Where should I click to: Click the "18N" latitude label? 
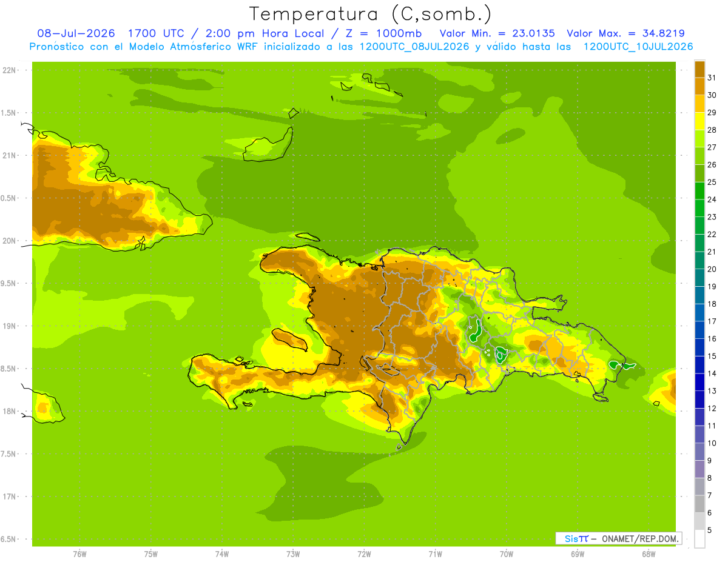[9, 411]
